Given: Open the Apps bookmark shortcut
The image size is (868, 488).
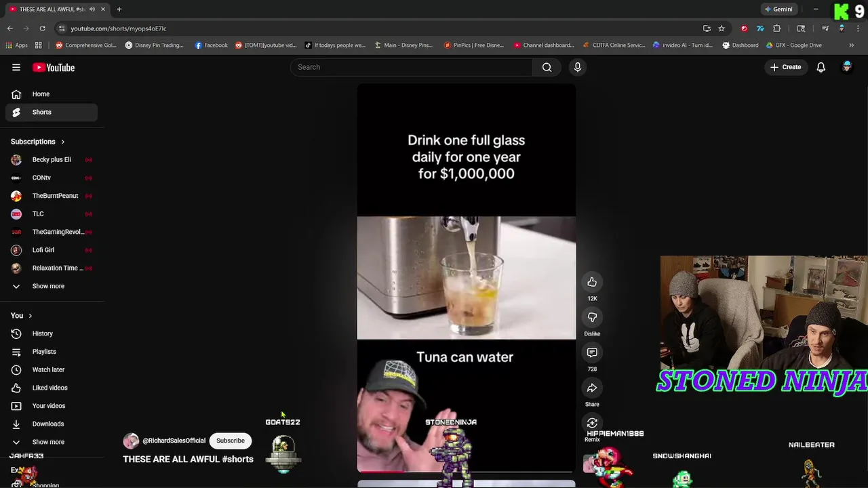Looking at the screenshot, I should 16,45.
